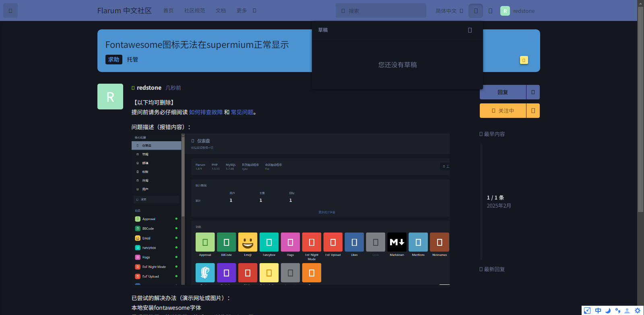Click the 回复 button
644x315 pixels.
(503, 92)
